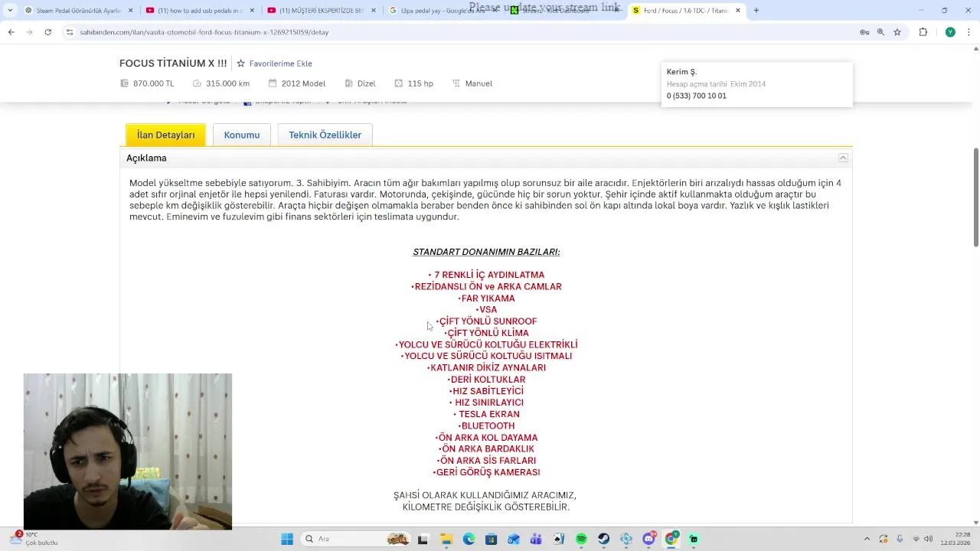Image resolution: width=980 pixels, height=551 pixels.
Task: Click the star icon beside Favorilerime Ekle
Action: (240, 64)
